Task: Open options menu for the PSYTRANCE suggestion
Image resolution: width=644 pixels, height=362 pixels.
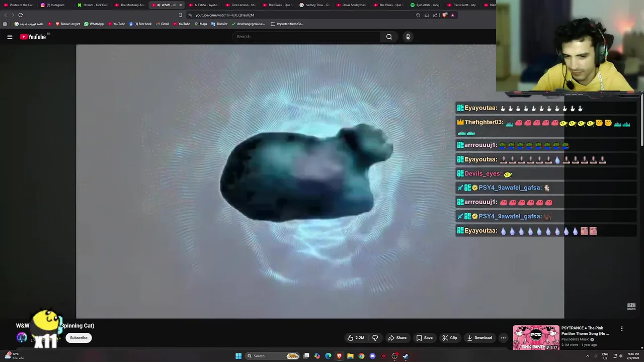Action: pos(622,329)
